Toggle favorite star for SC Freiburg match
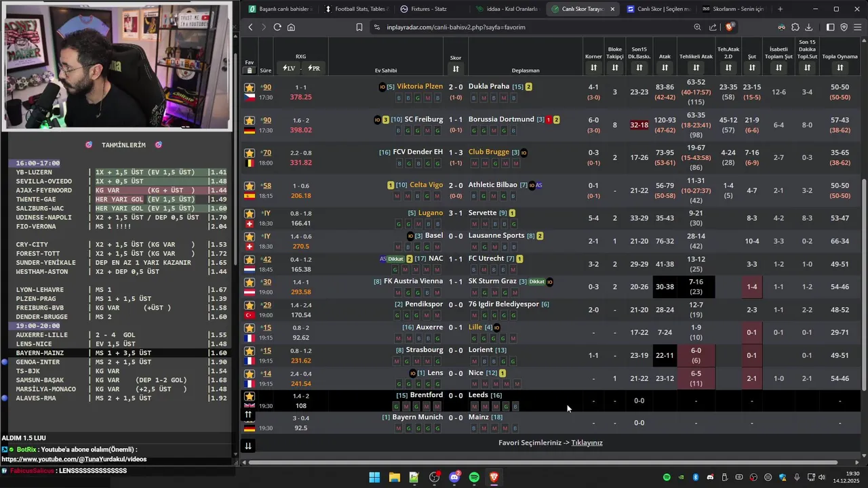The width and height of the screenshot is (868, 488). point(250,120)
